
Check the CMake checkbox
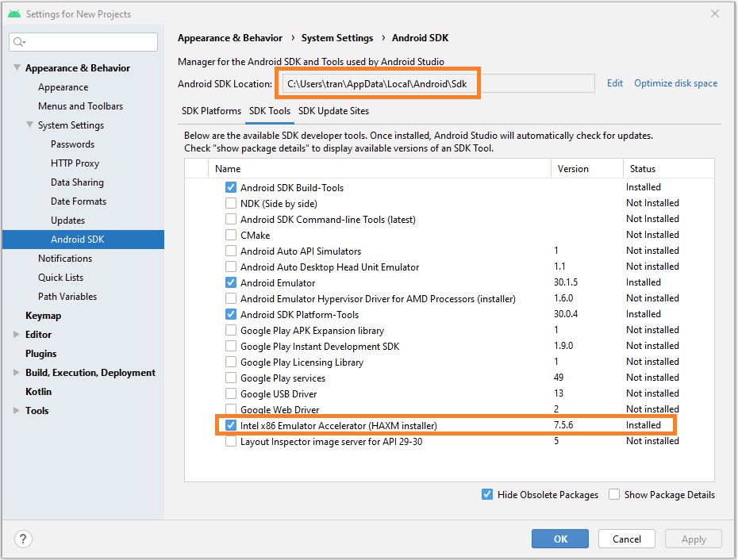[x=231, y=235]
